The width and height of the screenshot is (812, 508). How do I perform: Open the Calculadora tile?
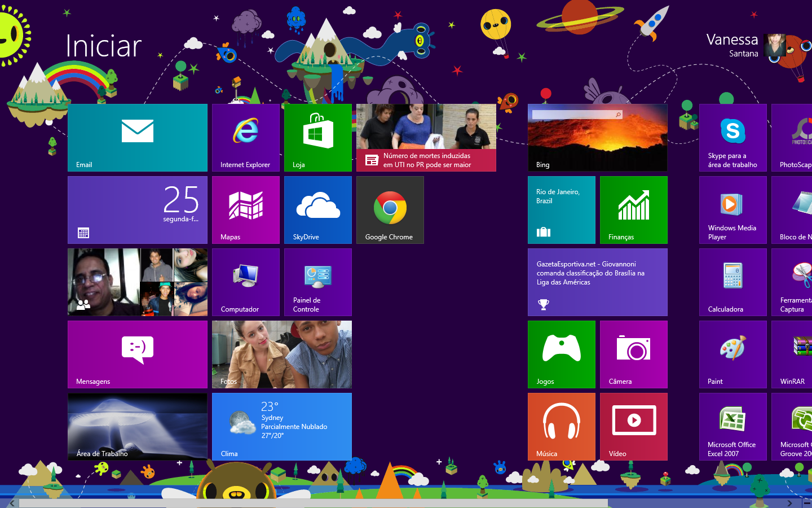pos(733,282)
